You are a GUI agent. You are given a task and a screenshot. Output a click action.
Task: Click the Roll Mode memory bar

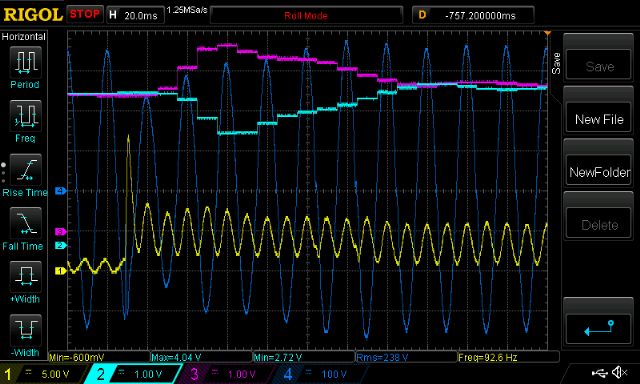pyautogui.click(x=306, y=16)
